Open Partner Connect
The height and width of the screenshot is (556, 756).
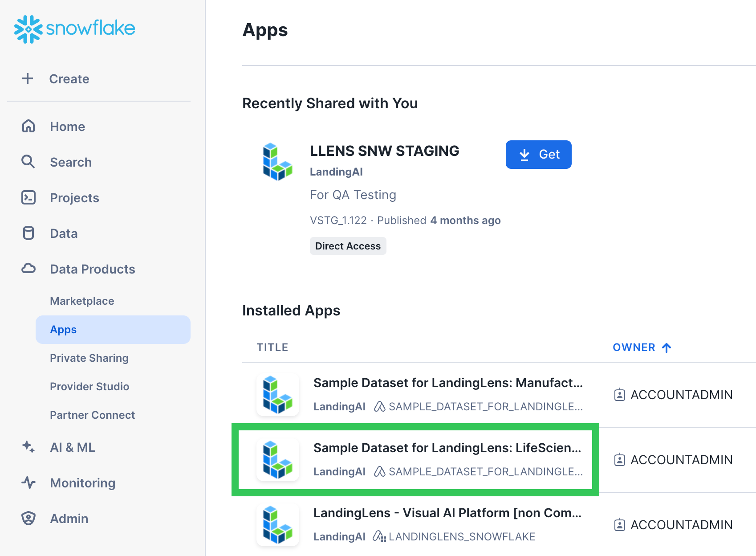pyautogui.click(x=92, y=415)
